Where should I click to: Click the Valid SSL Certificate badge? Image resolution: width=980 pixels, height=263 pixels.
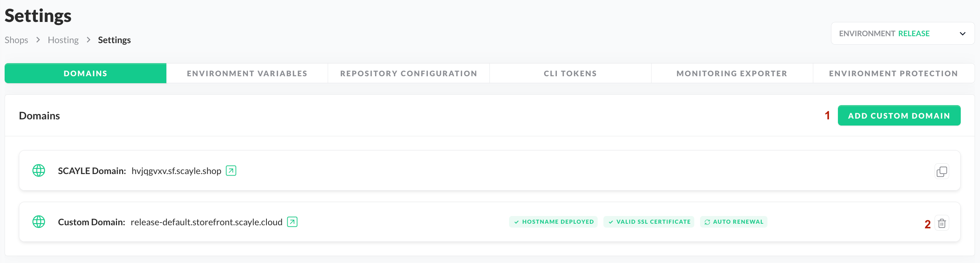(x=649, y=222)
